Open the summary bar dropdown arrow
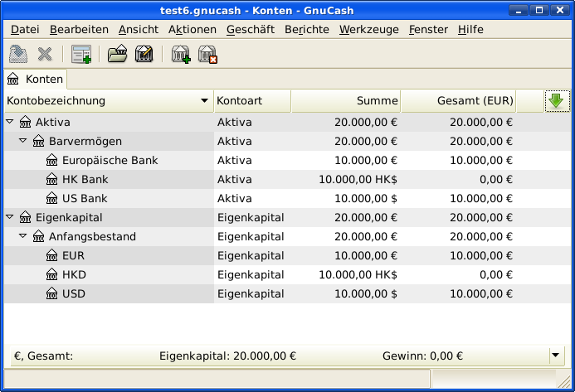 click(555, 355)
